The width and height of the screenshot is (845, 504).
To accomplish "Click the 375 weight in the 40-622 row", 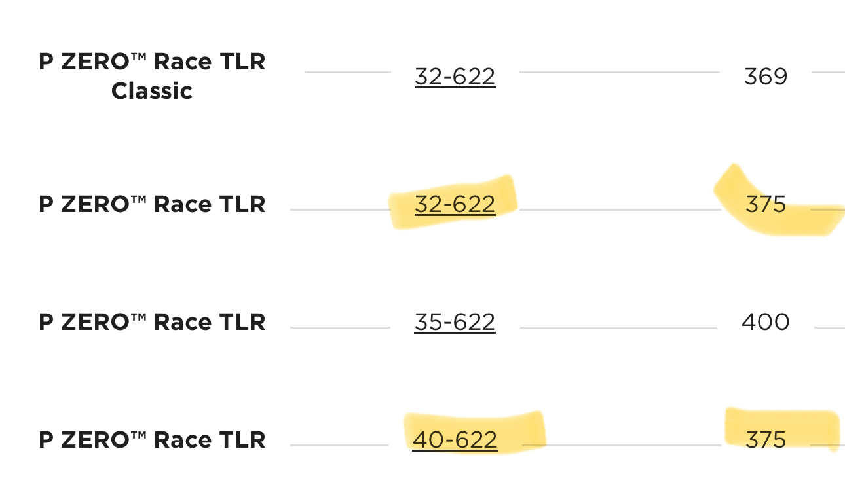I will point(765,439).
